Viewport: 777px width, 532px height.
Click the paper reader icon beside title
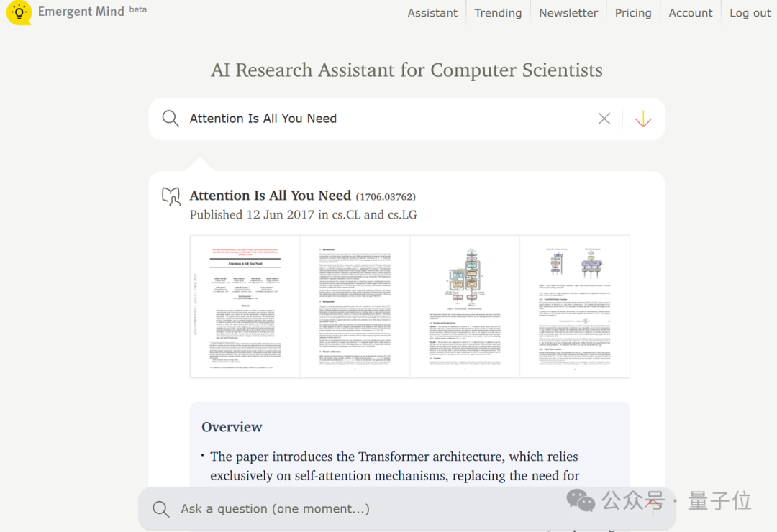(x=171, y=196)
